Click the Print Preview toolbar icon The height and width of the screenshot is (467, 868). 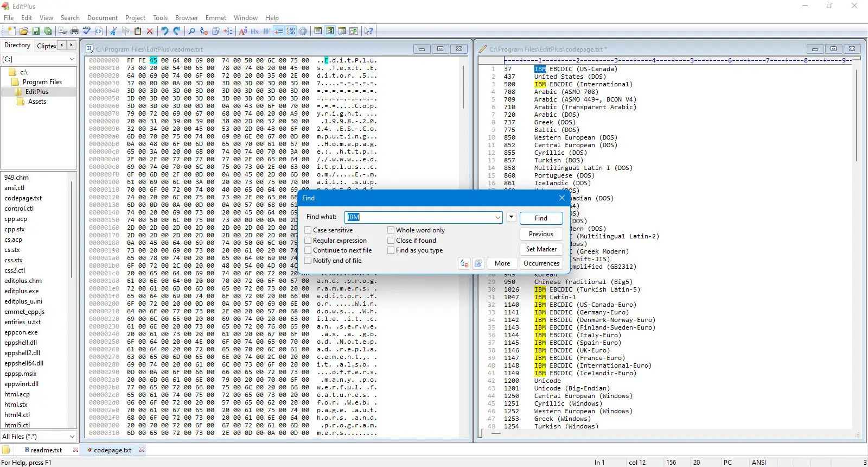[x=63, y=31]
